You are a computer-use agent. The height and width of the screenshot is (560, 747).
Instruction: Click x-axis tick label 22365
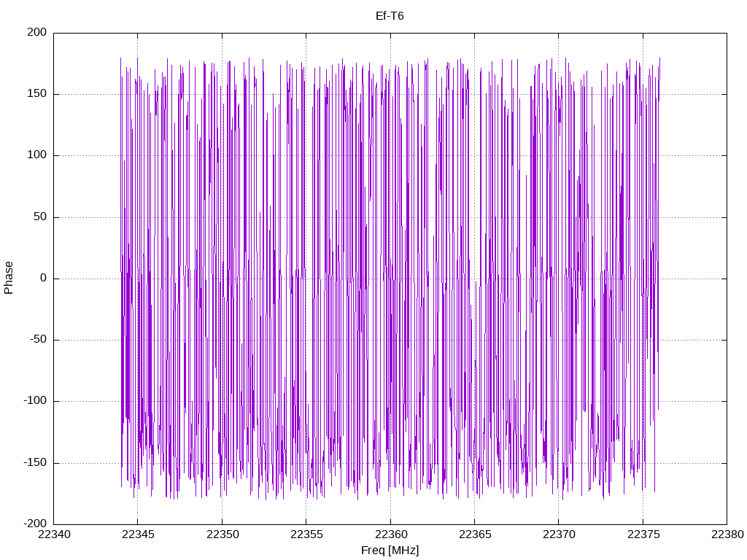(475, 534)
